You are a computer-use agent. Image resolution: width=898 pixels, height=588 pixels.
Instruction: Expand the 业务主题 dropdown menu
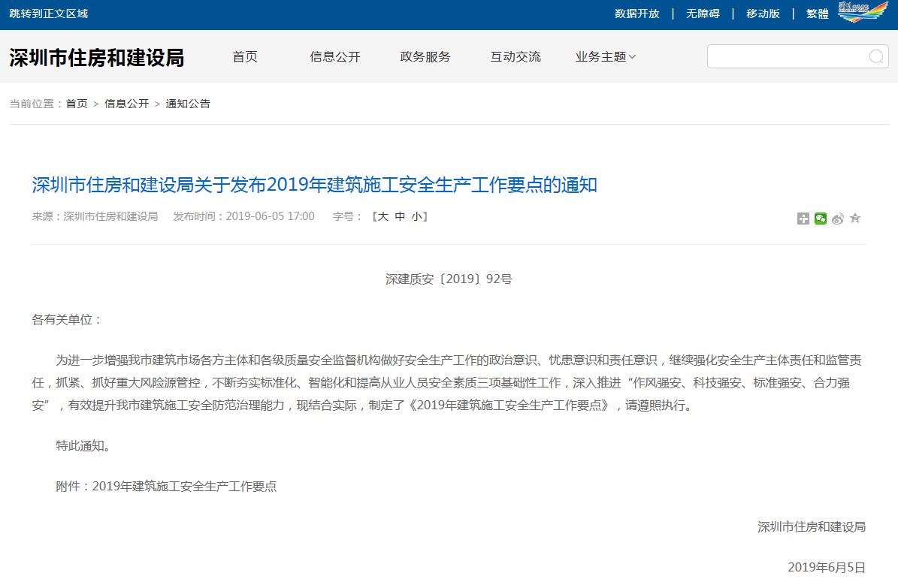(606, 56)
